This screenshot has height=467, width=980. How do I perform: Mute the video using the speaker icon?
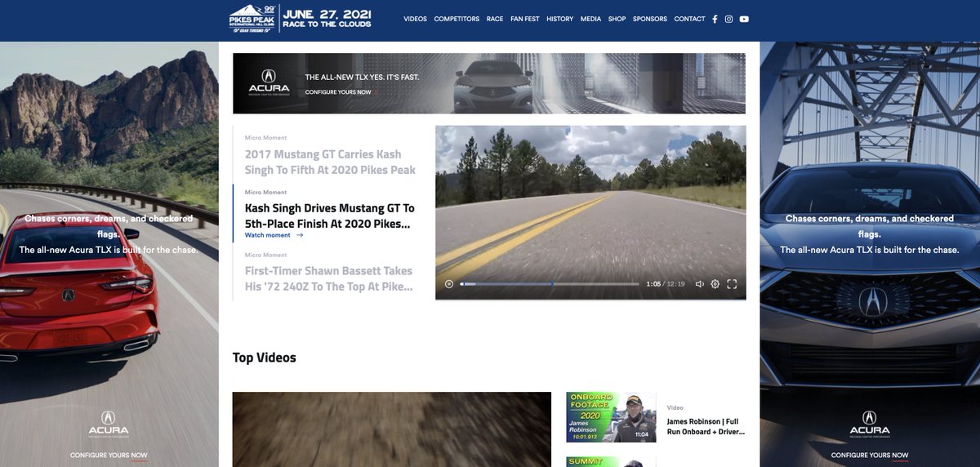click(x=699, y=284)
